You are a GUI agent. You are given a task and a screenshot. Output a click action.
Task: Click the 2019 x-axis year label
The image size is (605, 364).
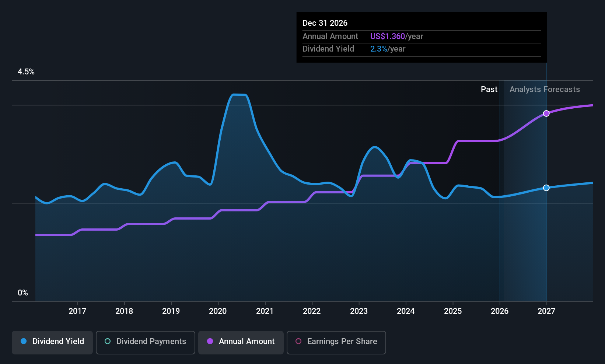coord(171,311)
